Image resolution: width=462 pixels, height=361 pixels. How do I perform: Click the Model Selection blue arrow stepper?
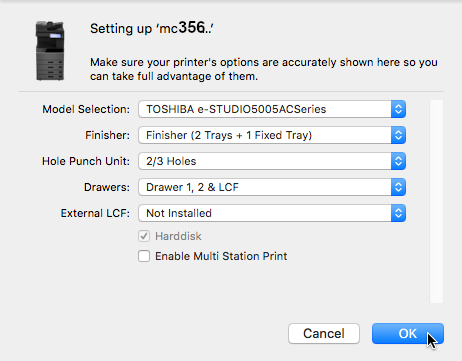[398, 109]
